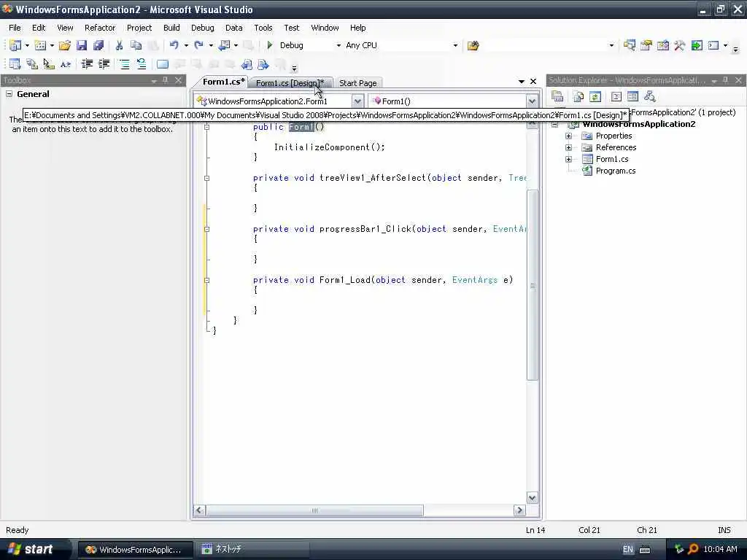Viewport: 747px width, 560px height.
Task: Click the Display Word Completion icon
Action: 65,64
